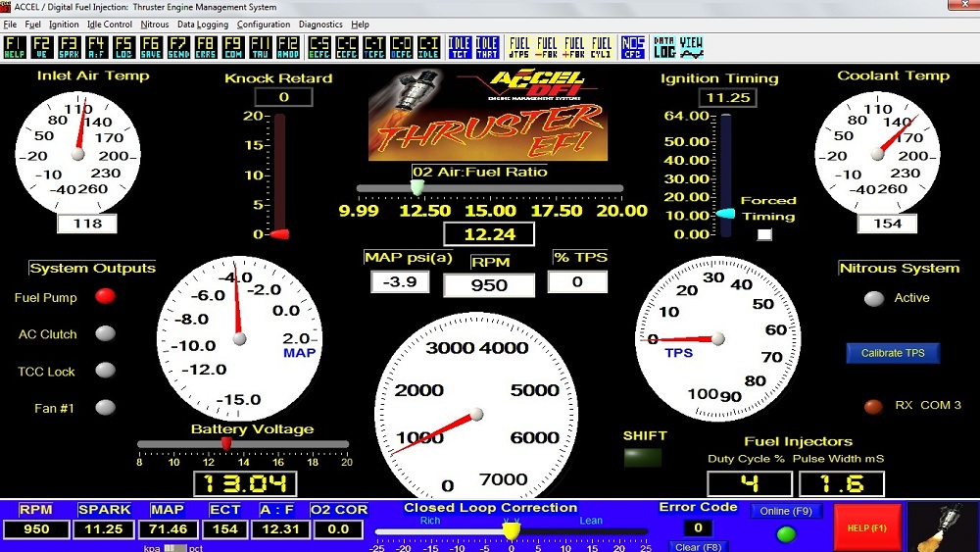The image size is (980, 552).
Task: Click the Inlet Air Temp value 118
Action: (87, 224)
